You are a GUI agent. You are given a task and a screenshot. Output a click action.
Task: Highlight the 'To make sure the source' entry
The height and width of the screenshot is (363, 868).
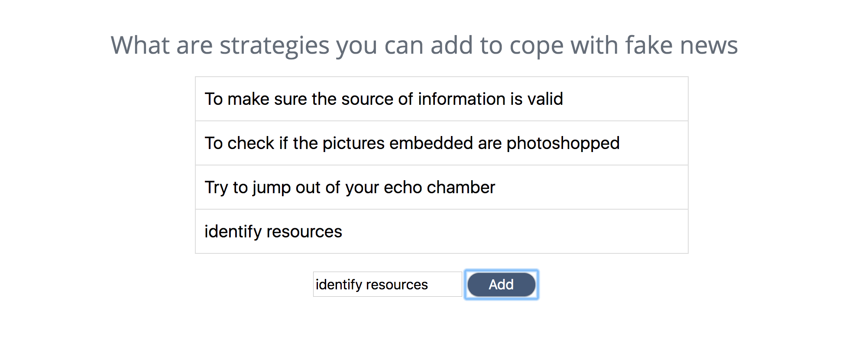click(x=441, y=99)
